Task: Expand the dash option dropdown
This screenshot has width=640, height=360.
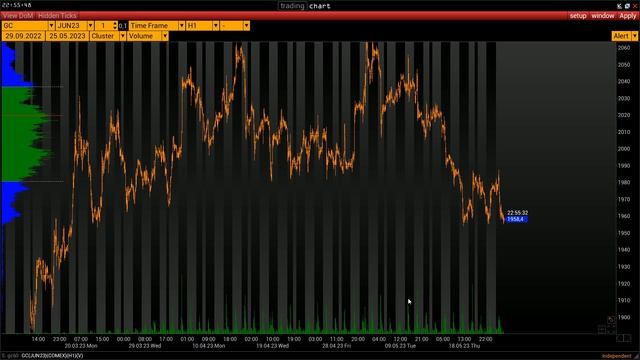Action: (x=247, y=26)
